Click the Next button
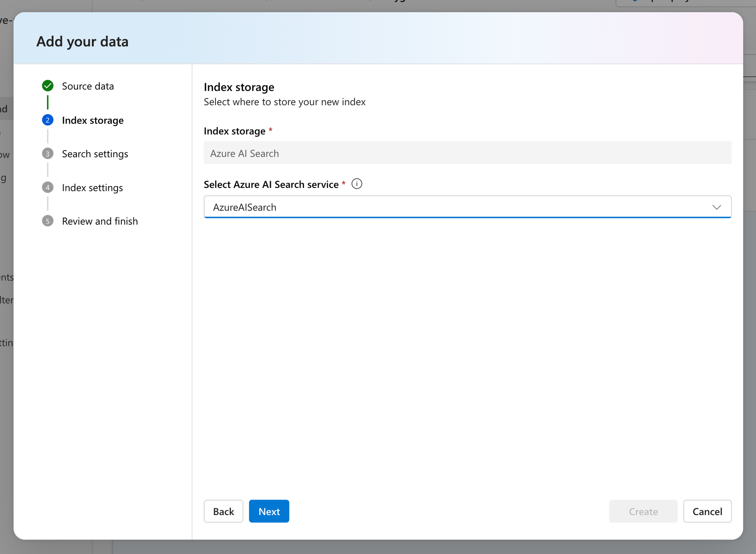 coord(269,511)
